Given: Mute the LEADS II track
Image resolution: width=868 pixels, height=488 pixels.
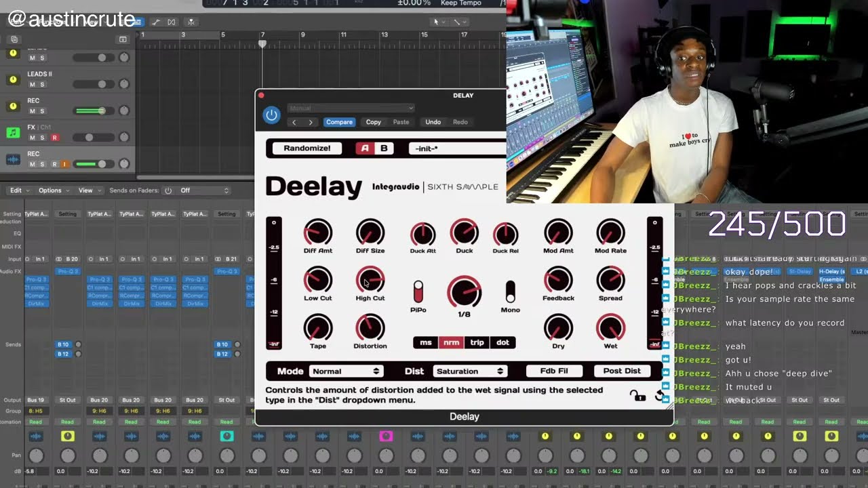Looking at the screenshot, I should 32,85.
